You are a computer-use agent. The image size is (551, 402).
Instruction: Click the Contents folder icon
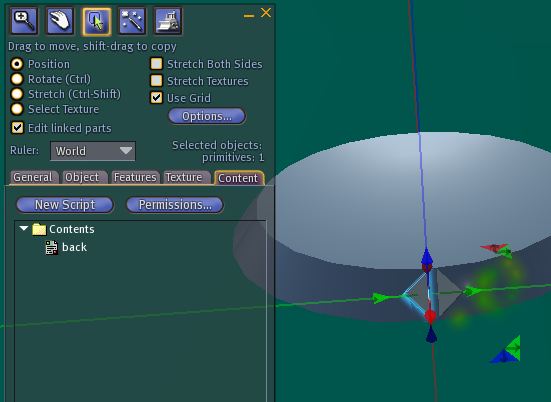(39, 229)
